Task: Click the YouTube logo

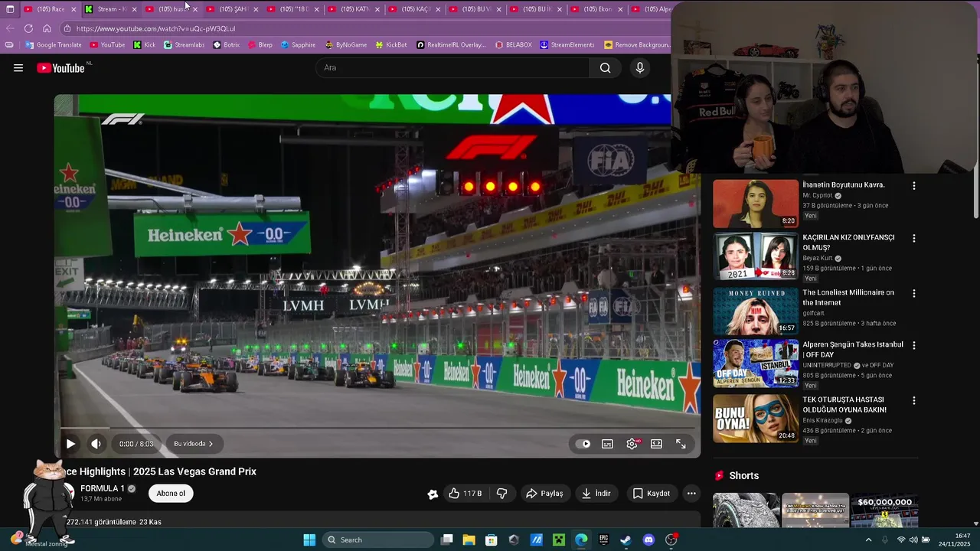Action: tap(60, 68)
